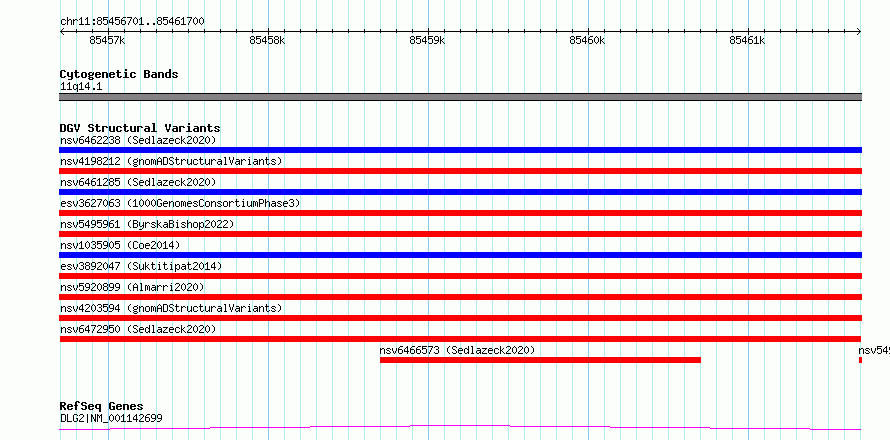Open the DLG2|NM_001142699 gene label
Screen dimensions: 890x440
pyautogui.click(x=111, y=419)
